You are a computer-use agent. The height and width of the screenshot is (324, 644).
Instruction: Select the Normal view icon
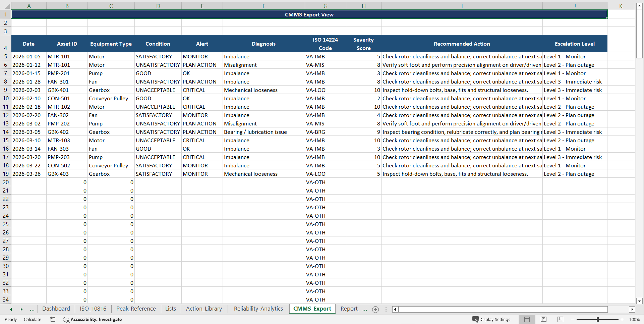[527, 319]
